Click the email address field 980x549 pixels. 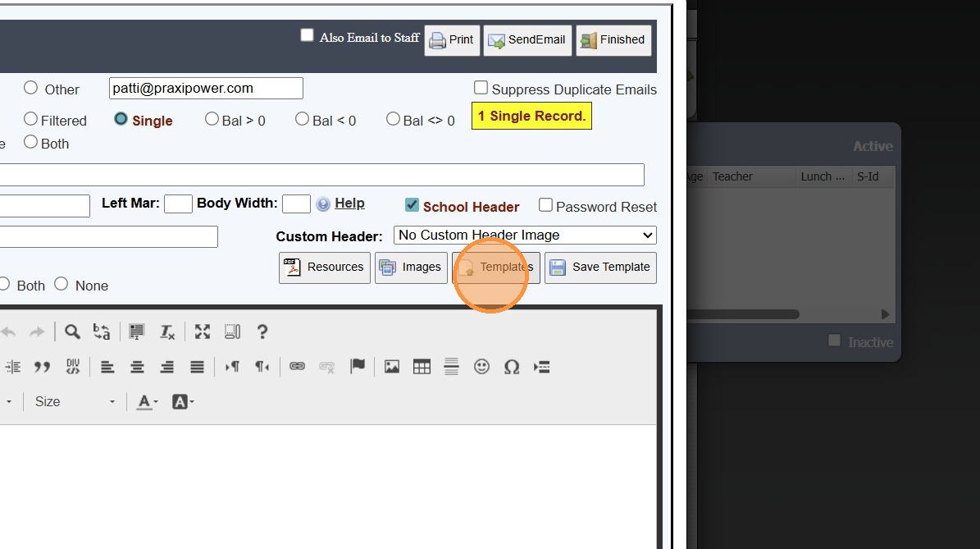[x=206, y=88]
